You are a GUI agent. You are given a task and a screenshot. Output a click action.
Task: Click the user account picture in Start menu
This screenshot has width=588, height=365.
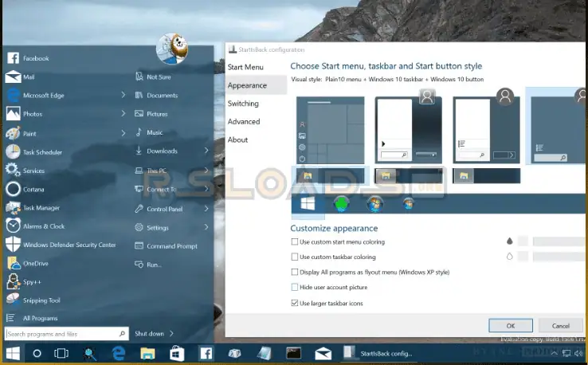(x=171, y=49)
